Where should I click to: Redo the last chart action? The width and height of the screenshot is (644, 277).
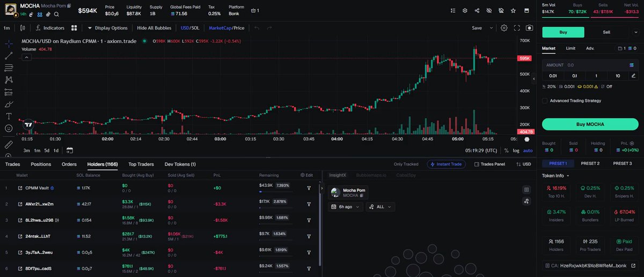pyautogui.click(x=269, y=28)
